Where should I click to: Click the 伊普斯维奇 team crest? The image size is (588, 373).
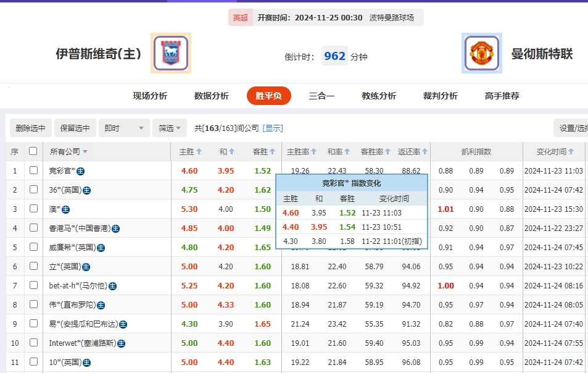(x=170, y=54)
